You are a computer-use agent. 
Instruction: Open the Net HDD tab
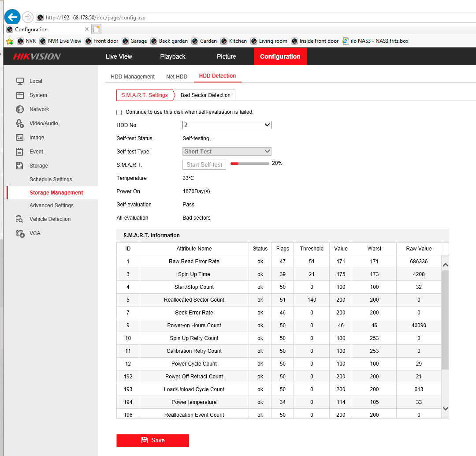177,77
